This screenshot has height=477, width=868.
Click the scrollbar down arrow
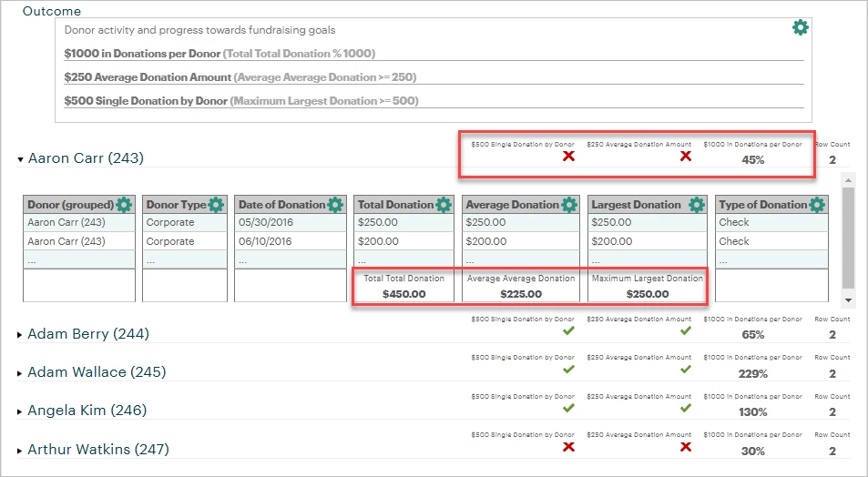pos(848,299)
